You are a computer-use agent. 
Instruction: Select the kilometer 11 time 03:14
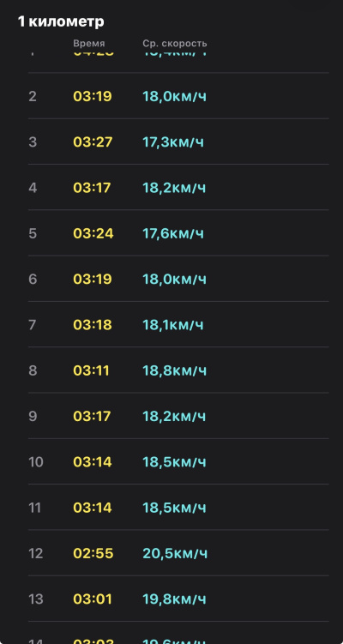(x=93, y=508)
